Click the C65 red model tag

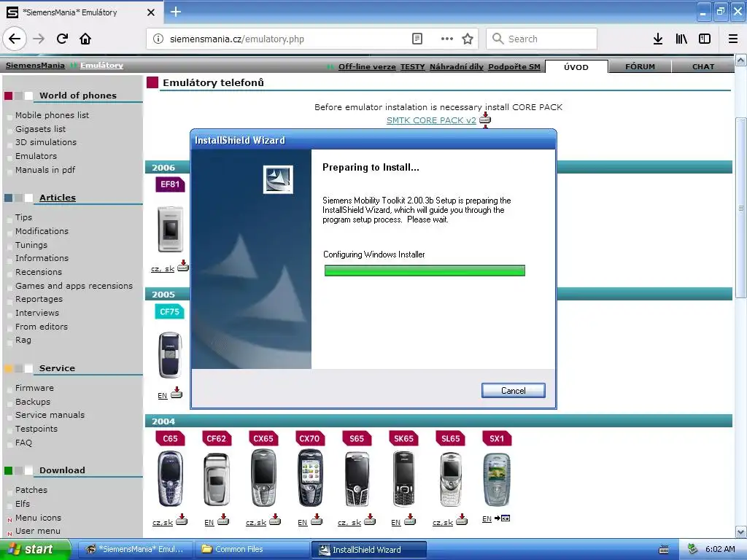coord(169,438)
